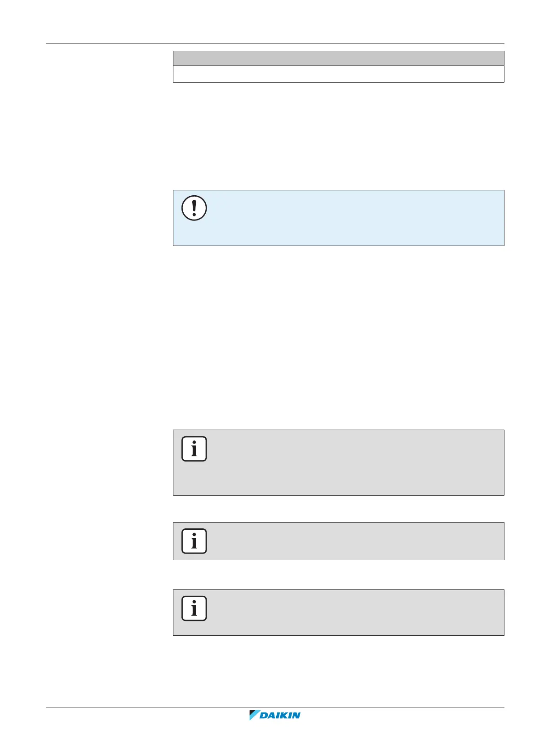The height and width of the screenshot is (756, 535).
Task: Click the horizontal rule at the page top
Action: [x=275, y=44]
